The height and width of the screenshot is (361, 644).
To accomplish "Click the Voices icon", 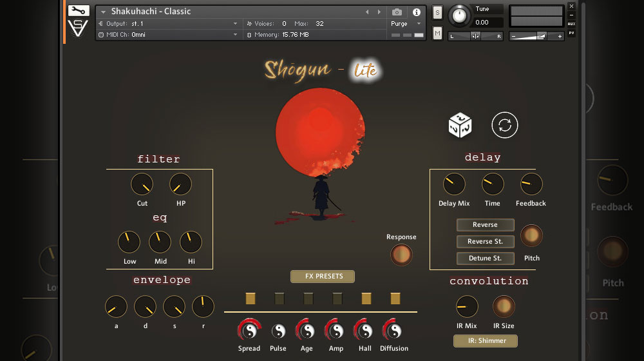I will pos(249,24).
